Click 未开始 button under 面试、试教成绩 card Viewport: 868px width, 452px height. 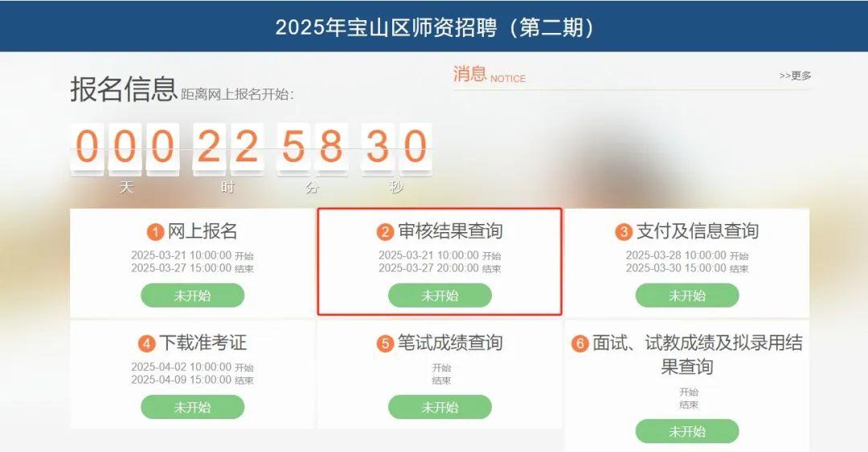(x=687, y=432)
